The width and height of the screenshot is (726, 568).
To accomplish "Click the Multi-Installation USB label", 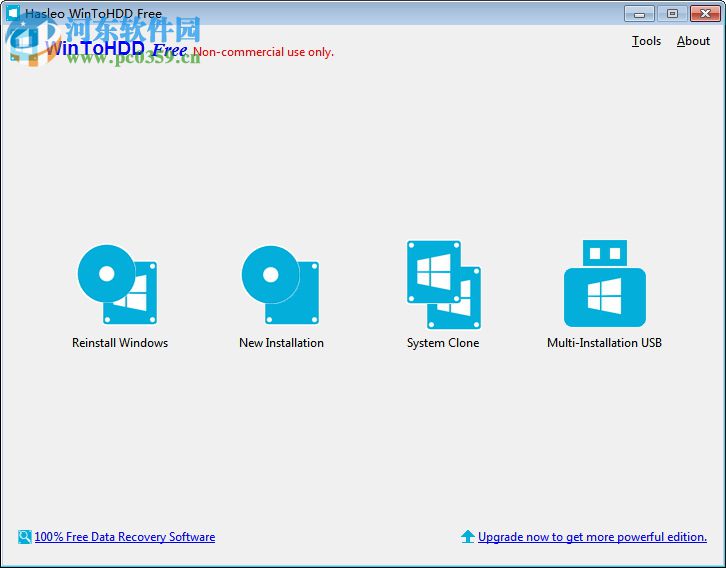I will pyautogui.click(x=604, y=343).
